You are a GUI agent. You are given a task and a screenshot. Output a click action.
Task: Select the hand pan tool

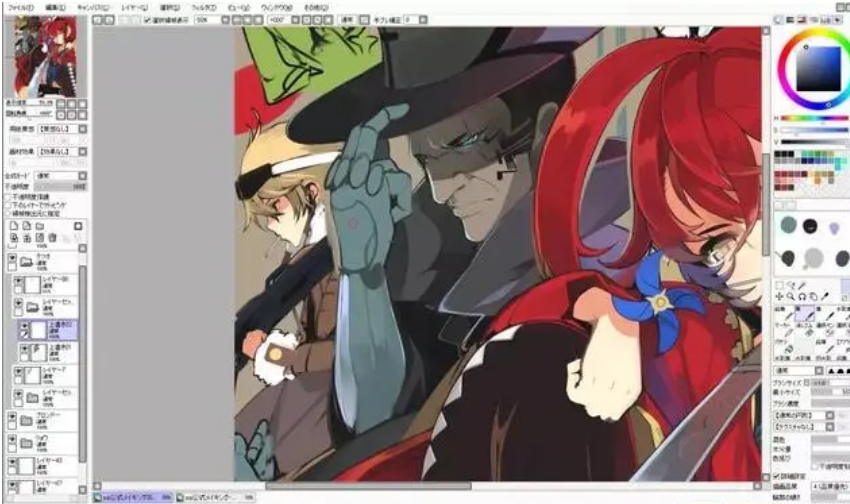coord(814,296)
